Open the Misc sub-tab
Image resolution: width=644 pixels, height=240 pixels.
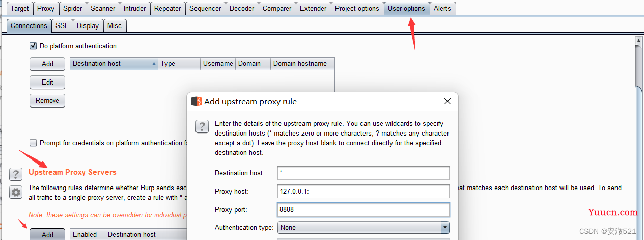coord(115,25)
